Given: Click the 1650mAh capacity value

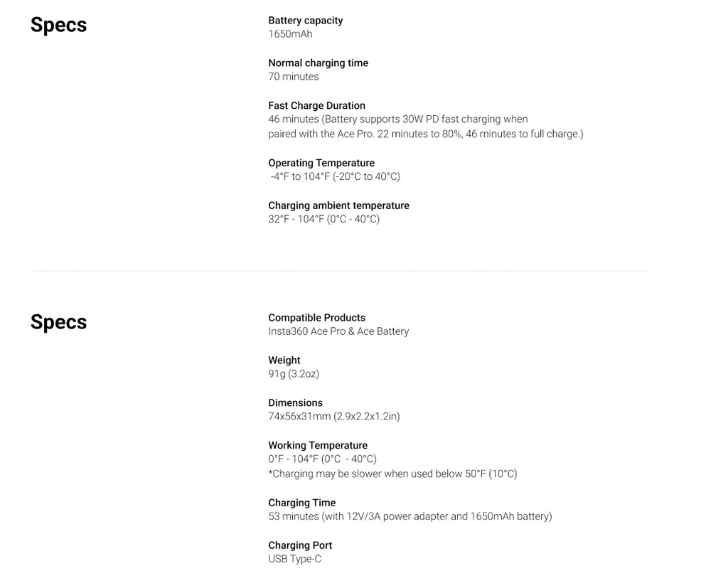Looking at the screenshot, I should [290, 34].
